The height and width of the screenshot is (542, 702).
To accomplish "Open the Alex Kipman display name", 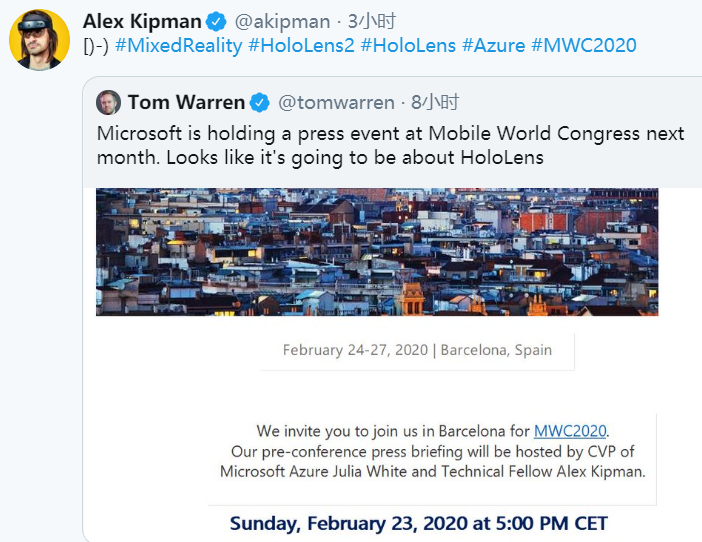I will (x=142, y=21).
